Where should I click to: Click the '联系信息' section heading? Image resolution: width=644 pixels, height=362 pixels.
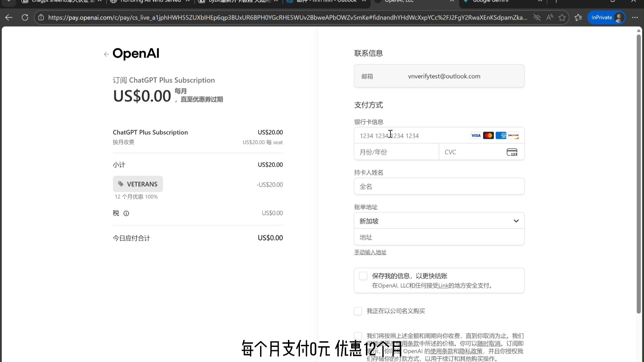click(x=368, y=53)
